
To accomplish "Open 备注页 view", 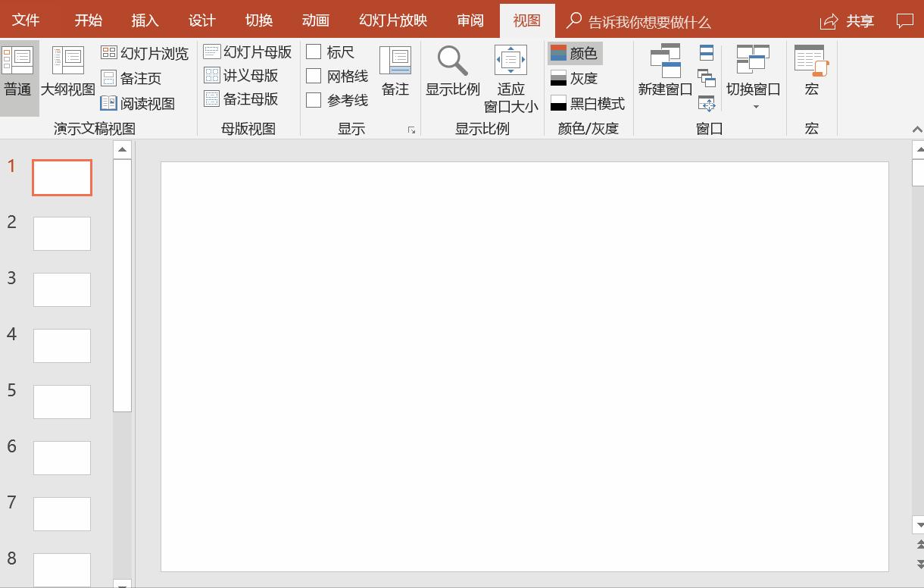I will click(x=139, y=77).
